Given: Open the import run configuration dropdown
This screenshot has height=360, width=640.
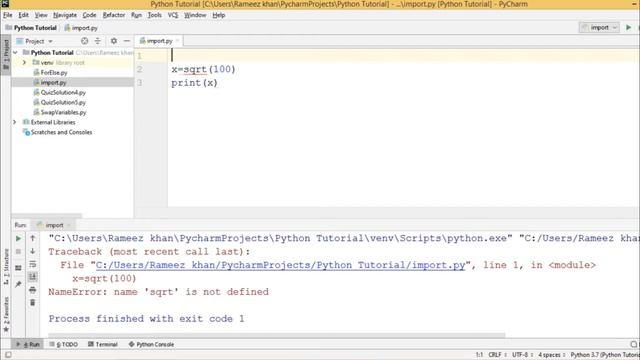Looking at the screenshot, I should [x=599, y=27].
